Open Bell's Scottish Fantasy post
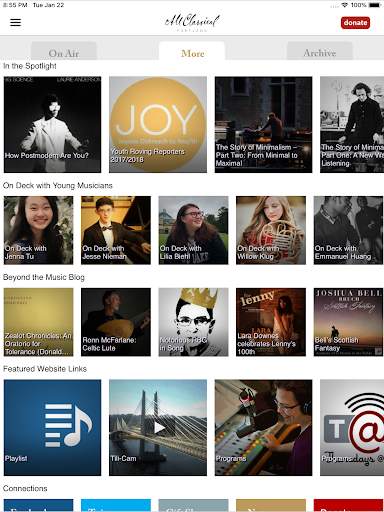The height and width of the screenshot is (512, 384). pos(348,322)
